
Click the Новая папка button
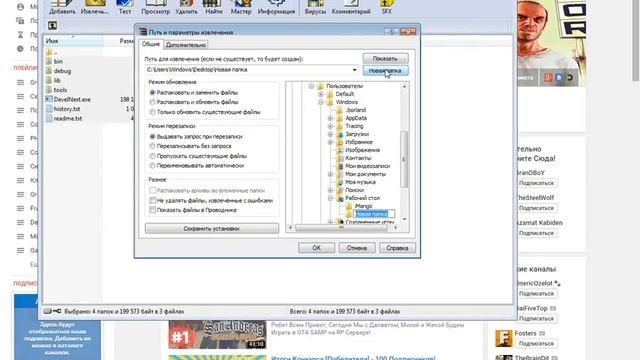tap(385, 71)
